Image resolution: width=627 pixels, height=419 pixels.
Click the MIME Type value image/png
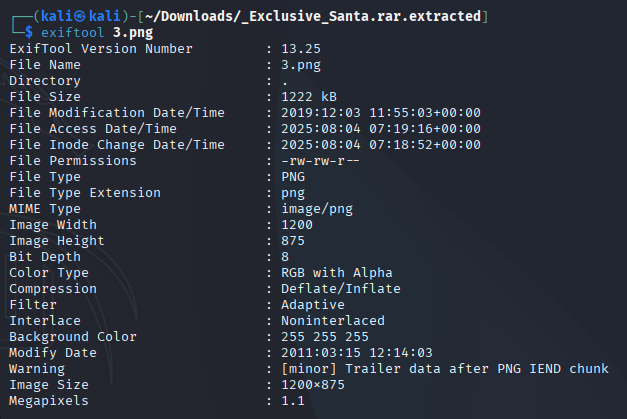317,209
